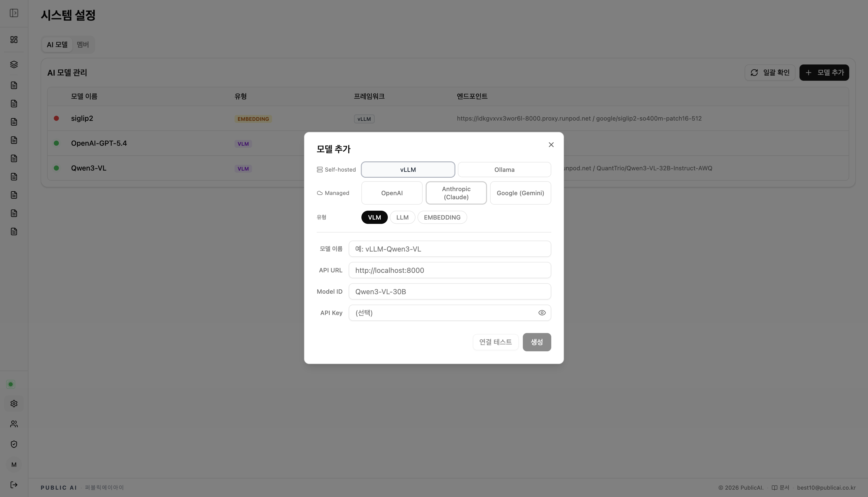Open the settings gear icon
This screenshot has height=497, width=868.
tap(14, 404)
